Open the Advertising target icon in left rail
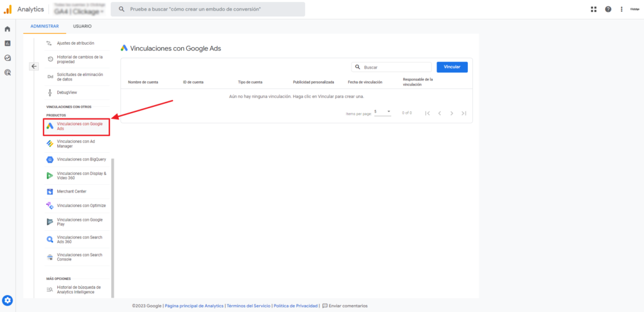644x312 pixels. (7, 73)
